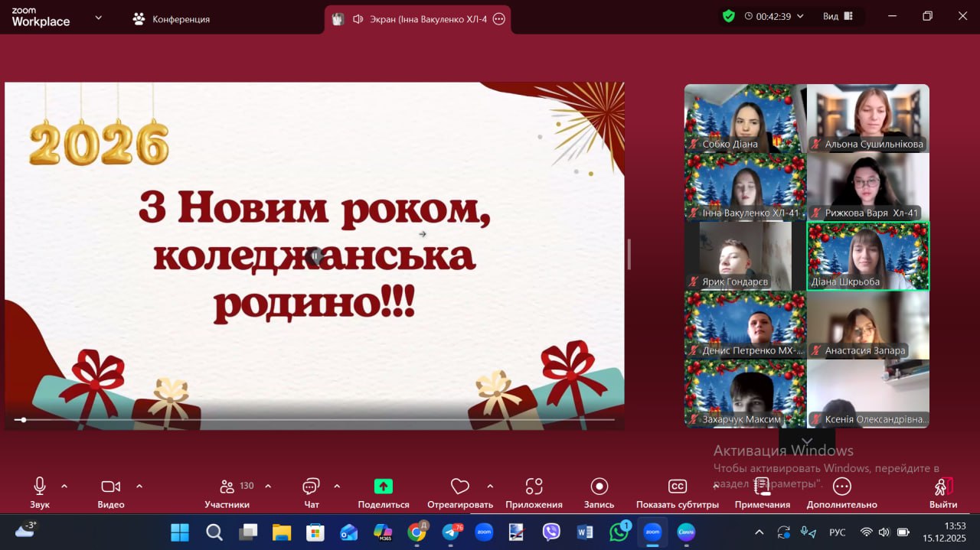Expand video options arrow next to Видео

[139, 486]
